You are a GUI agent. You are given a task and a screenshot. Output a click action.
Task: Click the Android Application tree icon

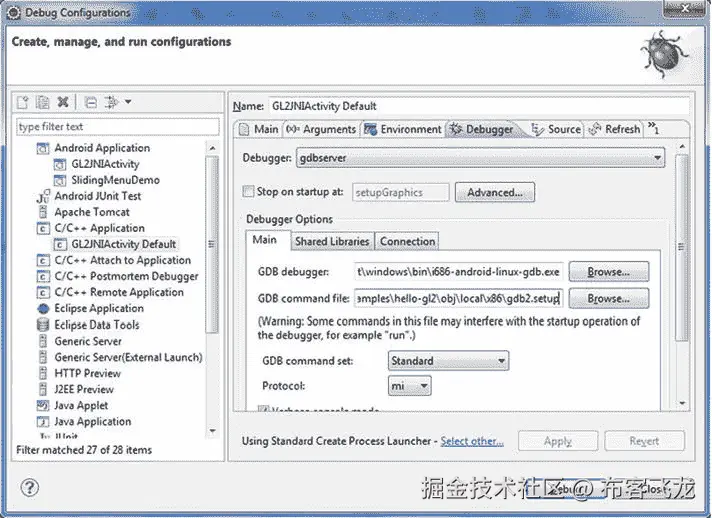[x=43, y=148]
